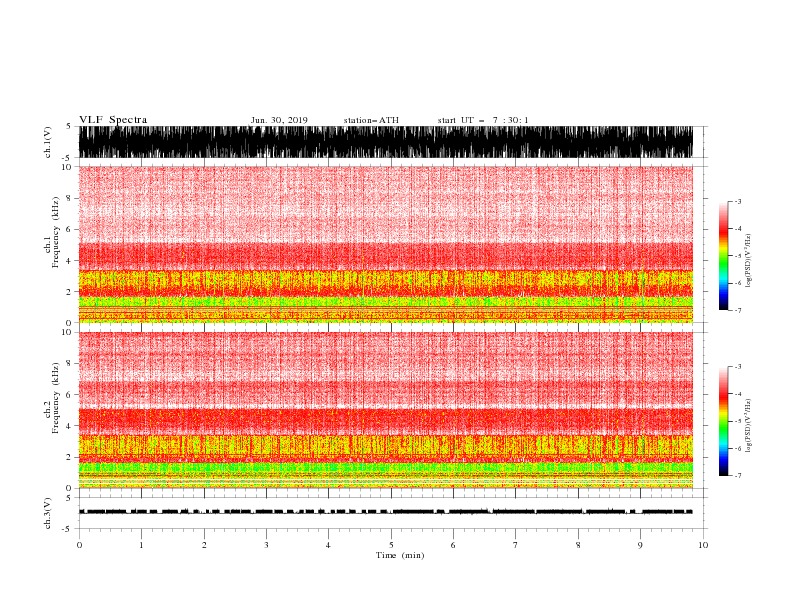This screenshot has width=792, height=612.
Task: Click time axis tick label '3'
Action: 266,545
